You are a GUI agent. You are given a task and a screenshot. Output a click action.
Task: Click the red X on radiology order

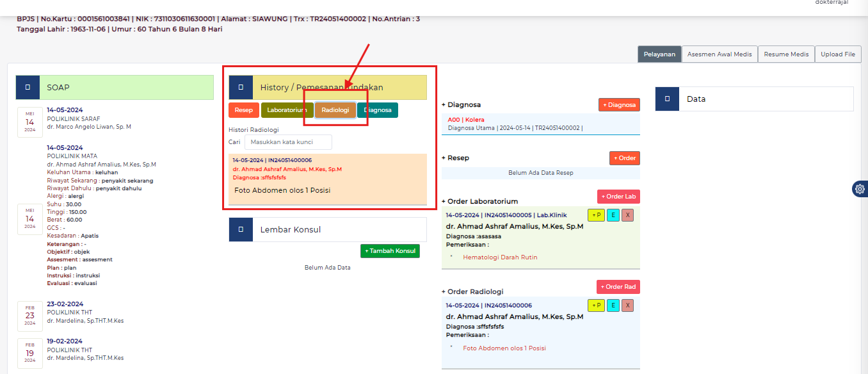click(627, 305)
